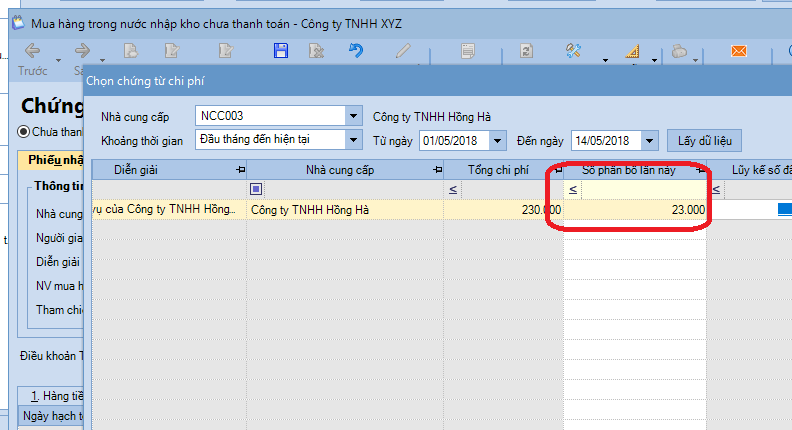Open the Nhà cung cấp NCC003 dropdown

(353, 115)
